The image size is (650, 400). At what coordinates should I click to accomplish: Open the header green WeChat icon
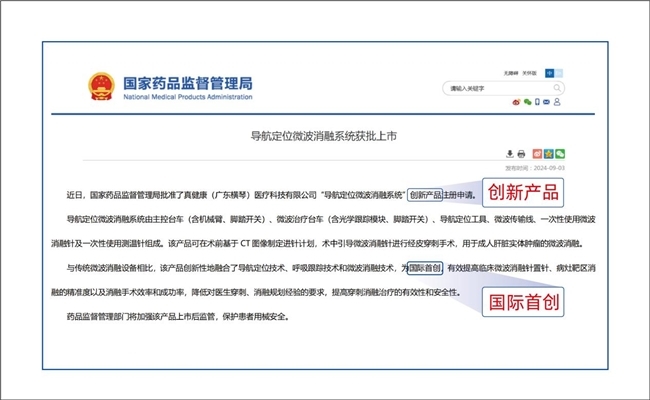point(527,102)
